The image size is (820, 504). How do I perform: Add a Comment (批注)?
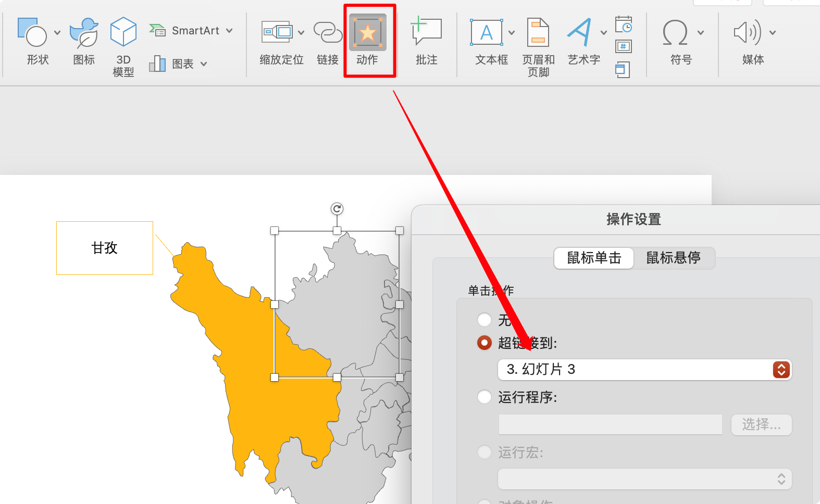(x=426, y=32)
